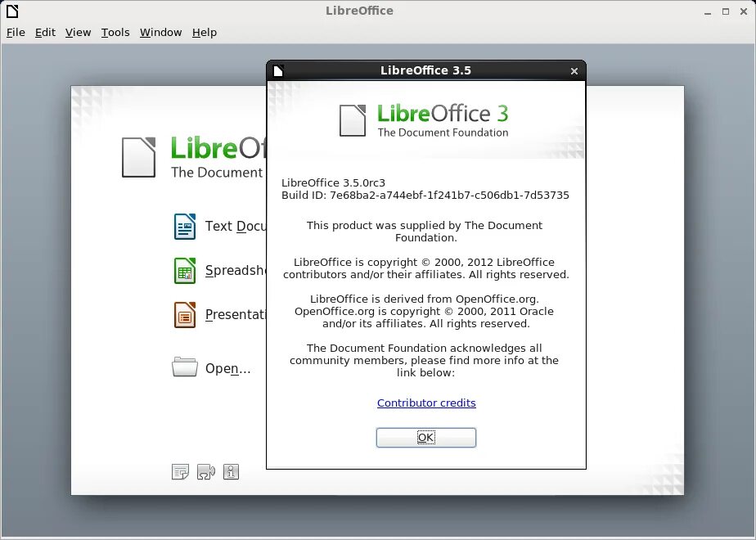Click the Build ID 7e68ba2 text line
The height and width of the screenshot is (540, 756).
coord(425,196)
